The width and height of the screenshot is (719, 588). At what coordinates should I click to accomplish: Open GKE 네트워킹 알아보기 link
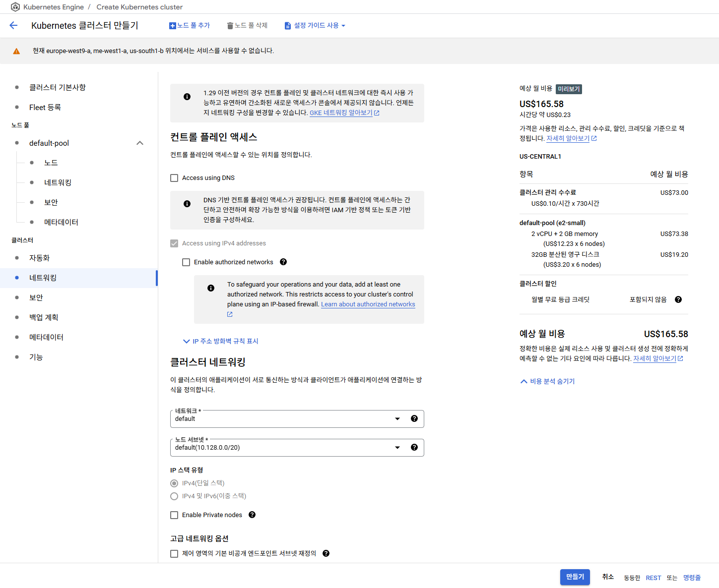click(x=341, y=113)
